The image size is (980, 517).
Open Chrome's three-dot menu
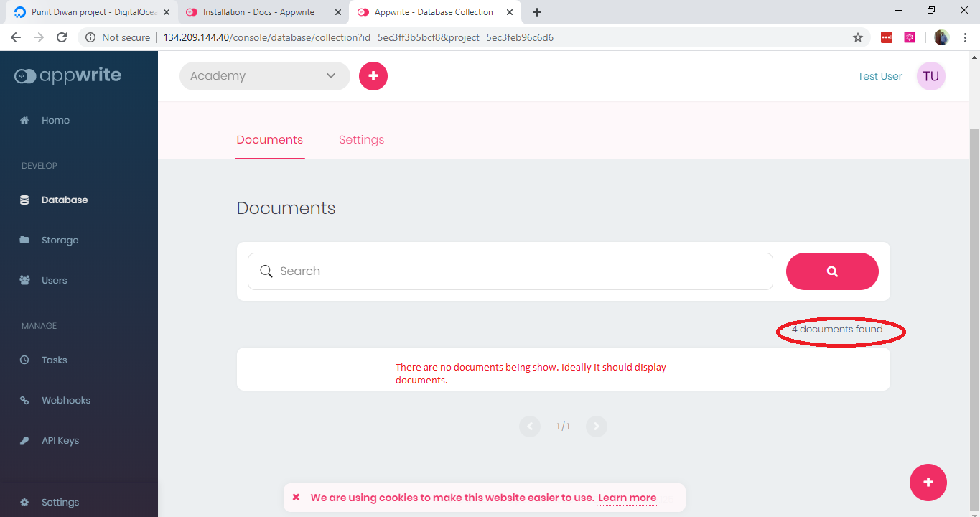965,37
